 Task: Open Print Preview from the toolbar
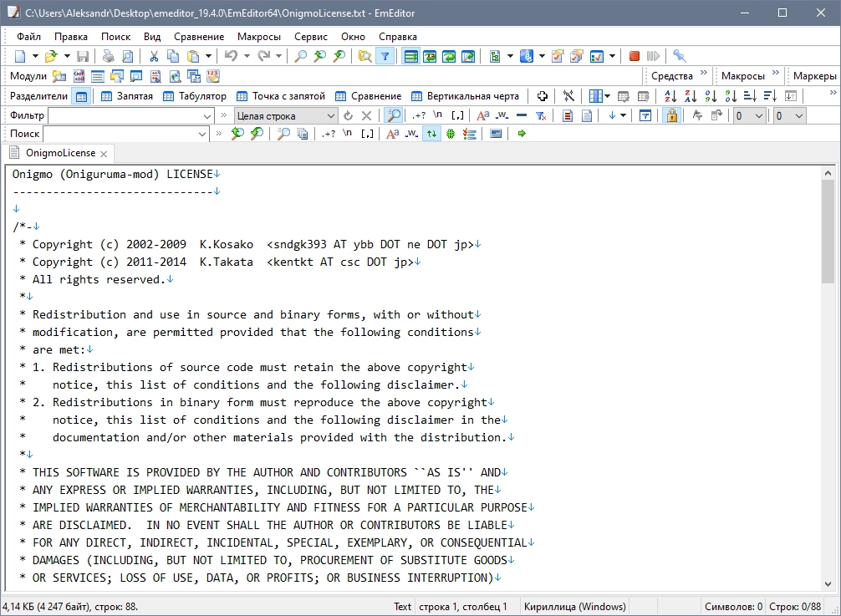coord(127,56)
